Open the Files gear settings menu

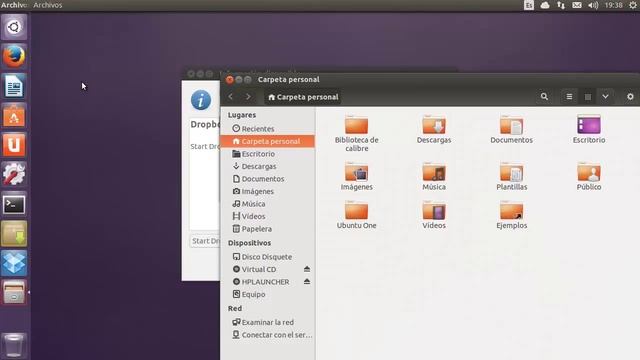click(x=630, y=97)
